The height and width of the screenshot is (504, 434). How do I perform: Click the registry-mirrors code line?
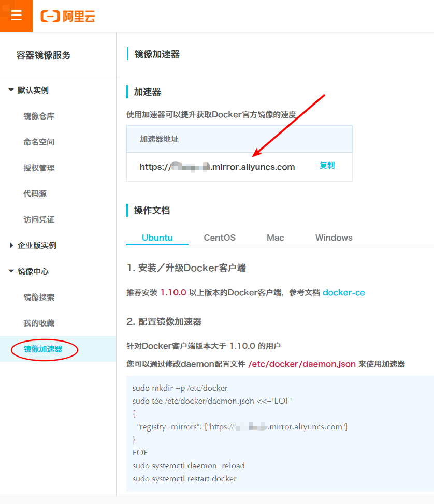tap(242, 426)
